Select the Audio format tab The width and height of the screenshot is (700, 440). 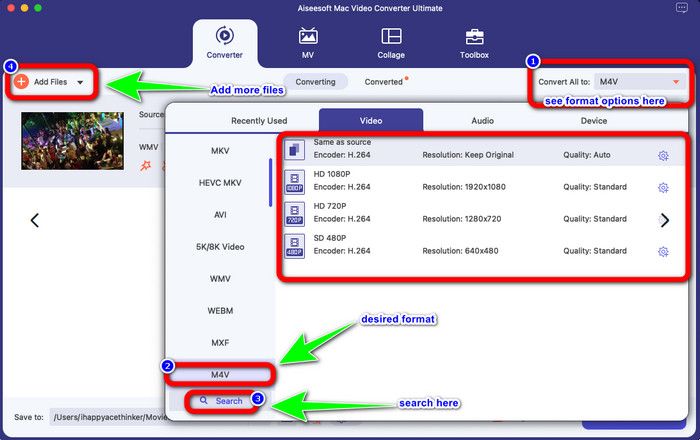(x=483, y=120)
